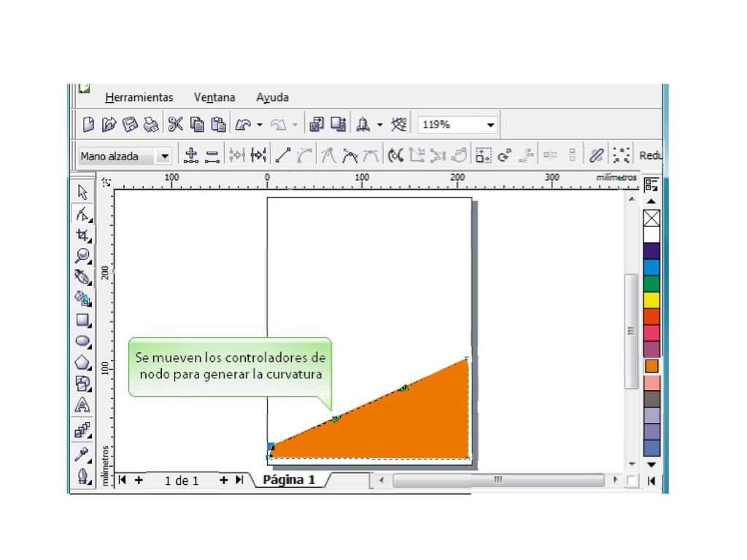This screenshot has height=560, width=747.
Task: Select the Crop tool
Action: (x=83, y=236)
